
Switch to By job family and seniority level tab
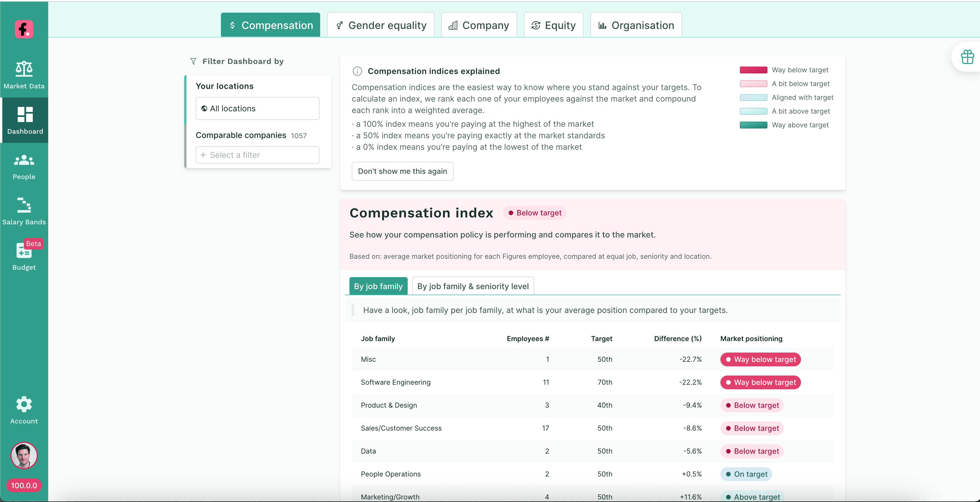tap(473, 286)
